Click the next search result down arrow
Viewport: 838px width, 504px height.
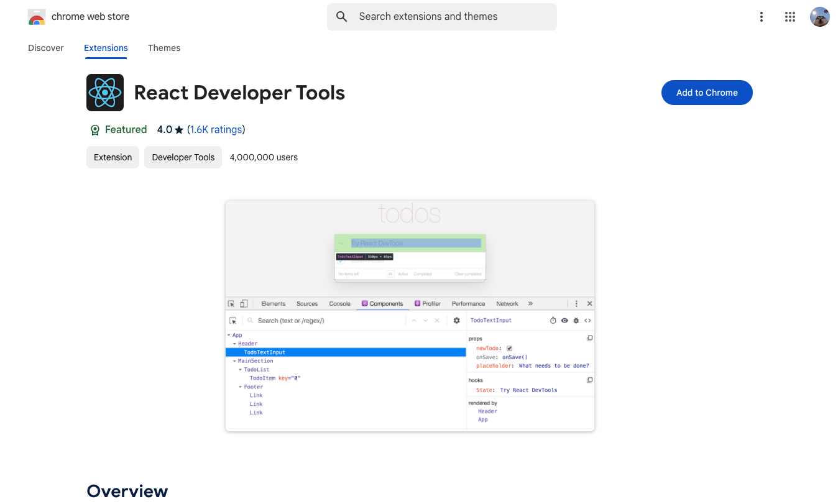pos(425,321)
